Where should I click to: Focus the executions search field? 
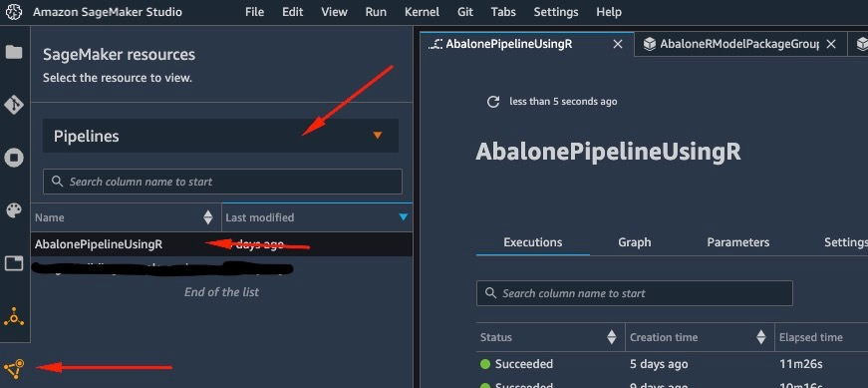635,293
